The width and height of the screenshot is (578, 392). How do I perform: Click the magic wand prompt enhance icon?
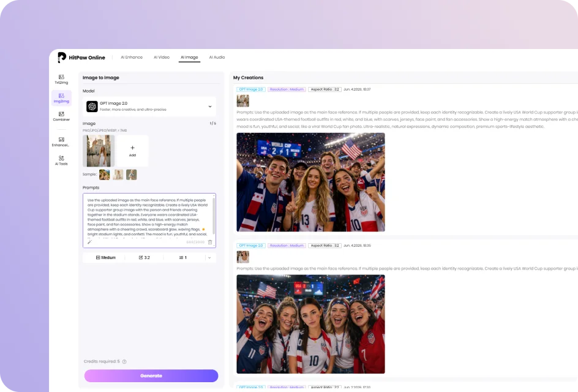(89, 242)
